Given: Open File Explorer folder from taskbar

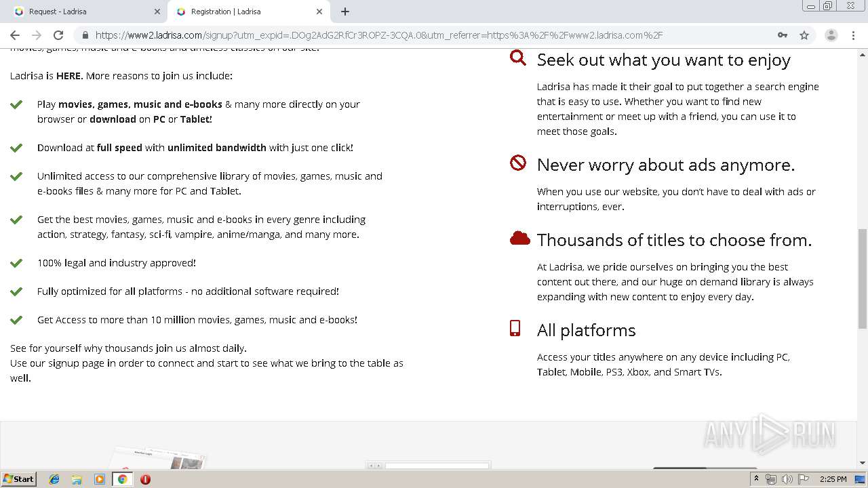Looking at the screenshot, I should pos(77,479).
